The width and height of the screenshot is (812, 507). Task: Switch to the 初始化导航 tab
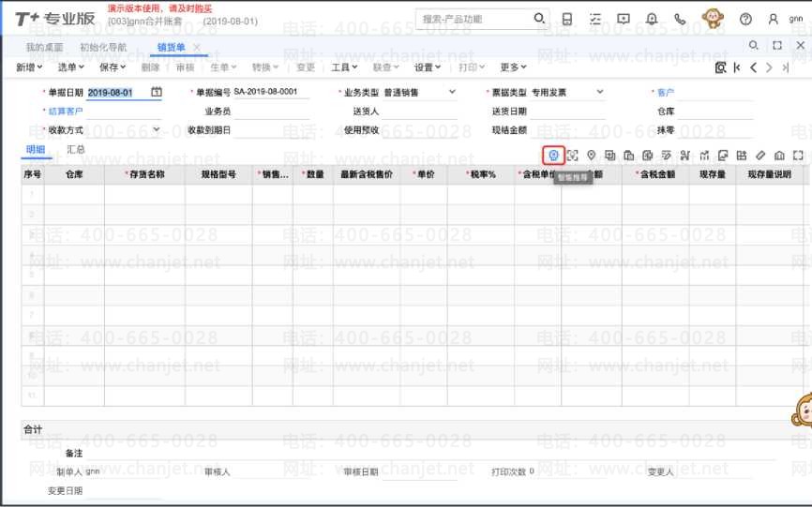103,47
